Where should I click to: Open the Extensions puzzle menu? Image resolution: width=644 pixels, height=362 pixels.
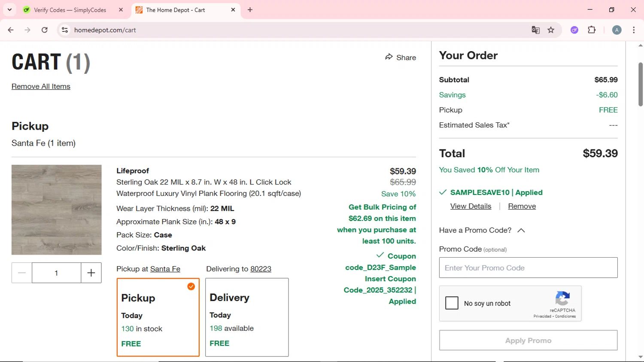(x=592, y=30)
